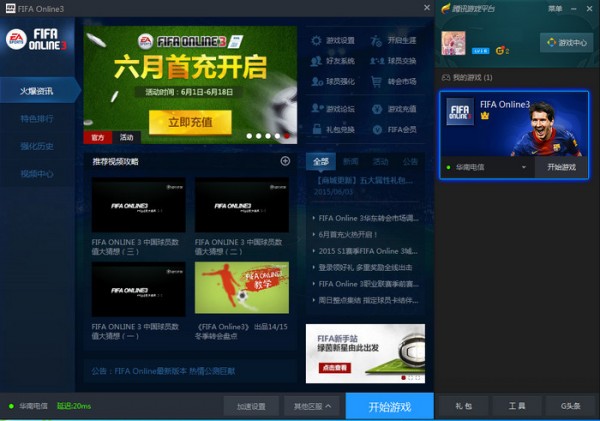Click the FIFA Online3 logo tile in game card

coord(460,112)
